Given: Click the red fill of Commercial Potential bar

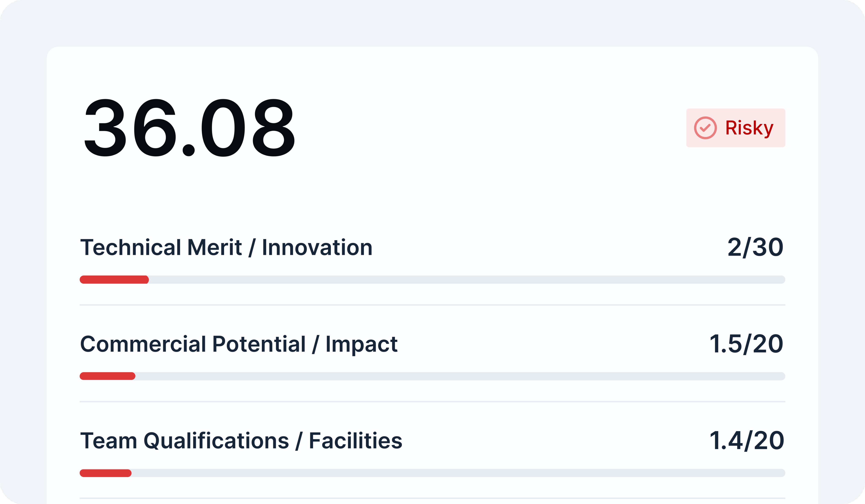Looking at the screenshot, I should 107,376.
